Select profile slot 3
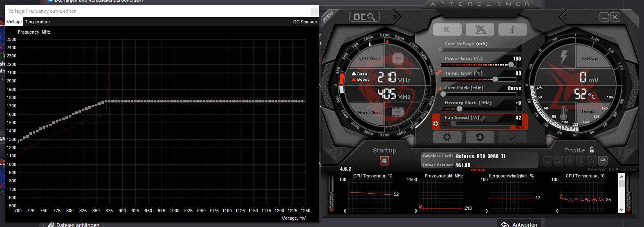Viewport: 644px width, 227px height. click(570, 161)
